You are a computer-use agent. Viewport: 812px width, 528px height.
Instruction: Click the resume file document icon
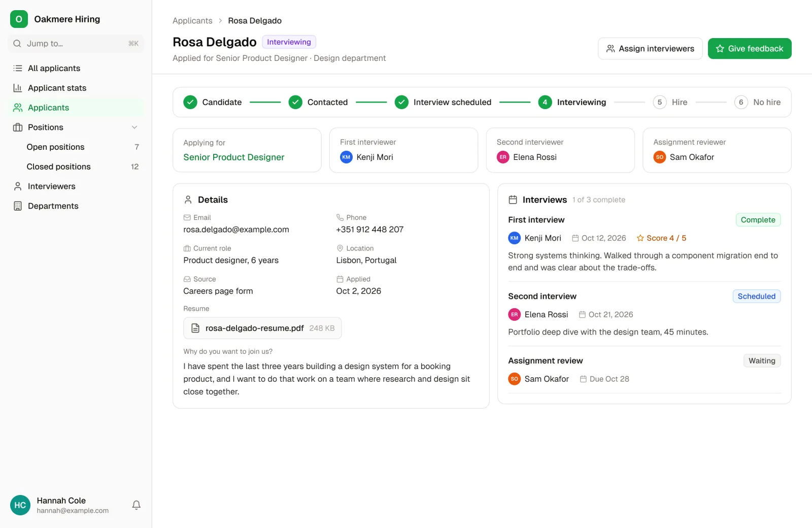tap(195, 328)
